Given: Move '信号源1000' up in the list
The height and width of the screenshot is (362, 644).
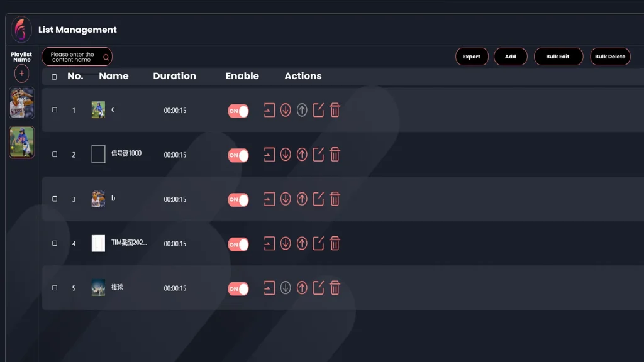Looking at the screenshot, I should click(x=302, y=155).
